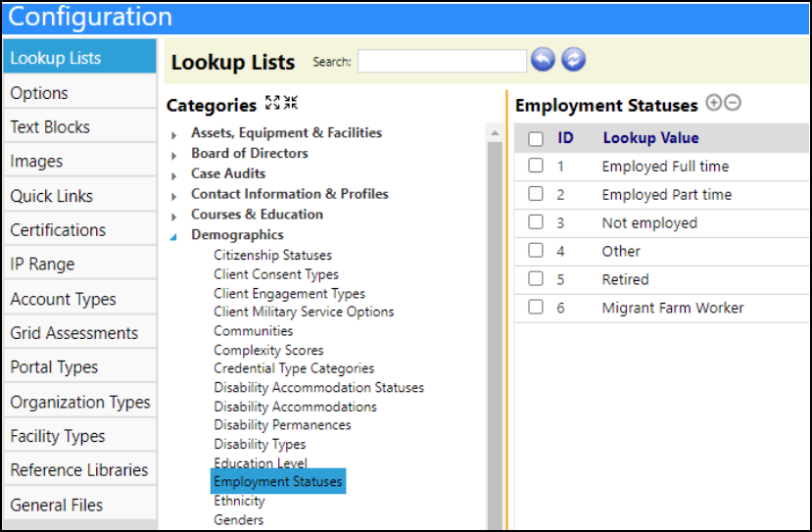Image resolution: width=812 pixels, height=532 pixels.
Task: Select Disability Accommodation Statuses
Action: [318, 387]
